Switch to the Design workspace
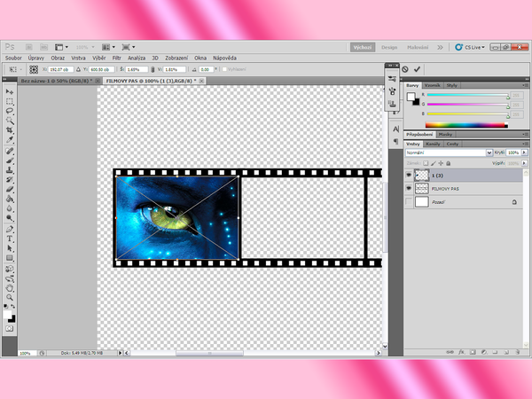The width and height of the screenshot is (532, 399). click(389, 46)
